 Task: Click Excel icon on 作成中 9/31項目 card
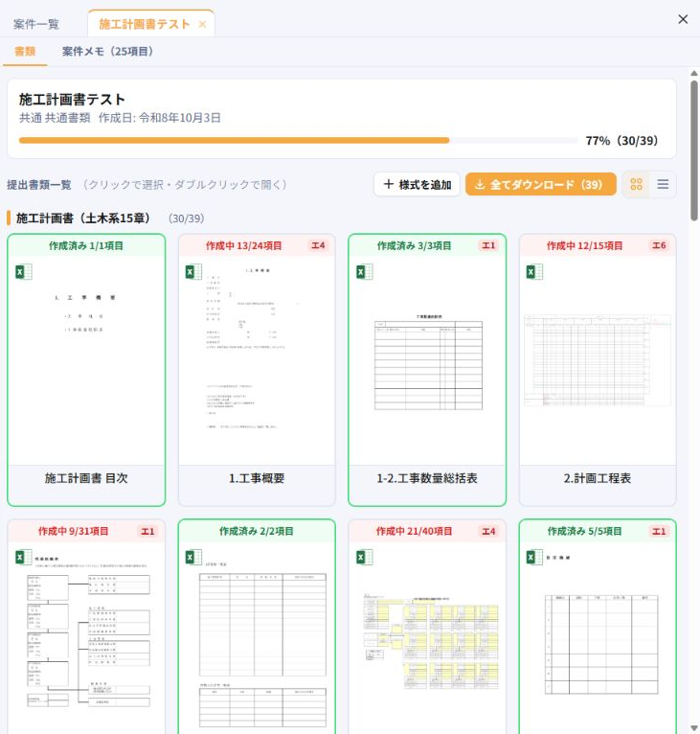coord(23,557)
